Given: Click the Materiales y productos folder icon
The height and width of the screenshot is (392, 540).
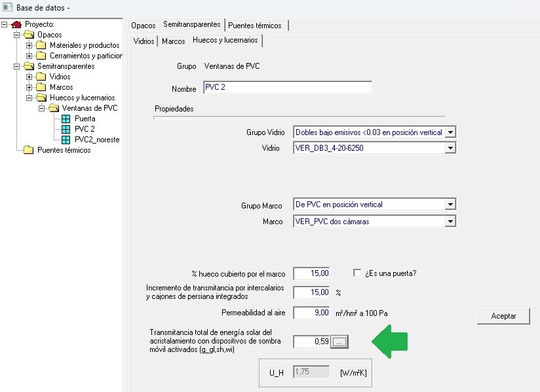Looking at the screenshot, I should (41, 45).
